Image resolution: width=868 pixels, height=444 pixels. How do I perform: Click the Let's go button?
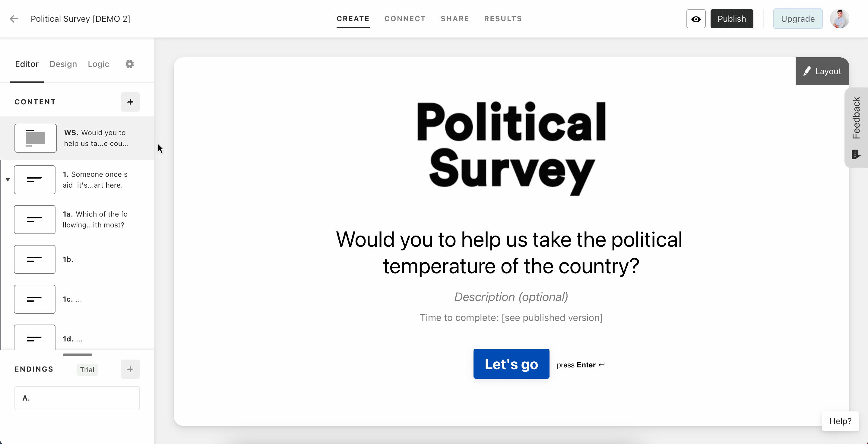[511, 364]
